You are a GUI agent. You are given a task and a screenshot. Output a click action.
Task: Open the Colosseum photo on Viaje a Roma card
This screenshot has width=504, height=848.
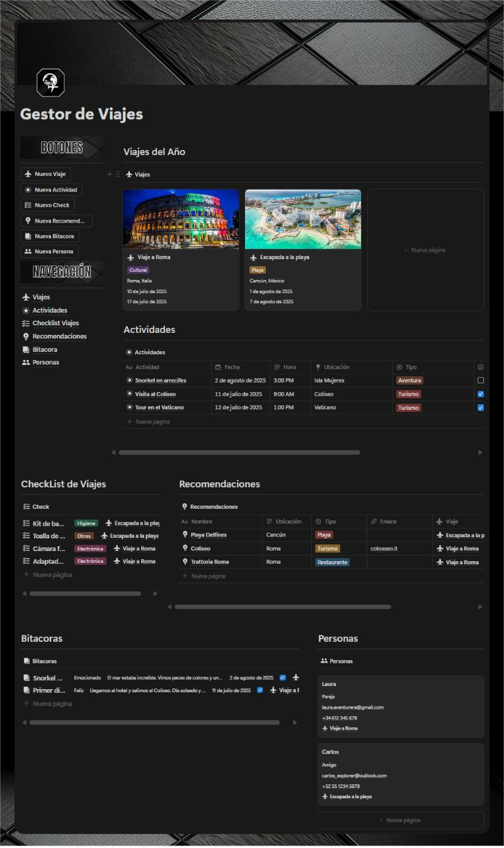(x=181, y=219)
